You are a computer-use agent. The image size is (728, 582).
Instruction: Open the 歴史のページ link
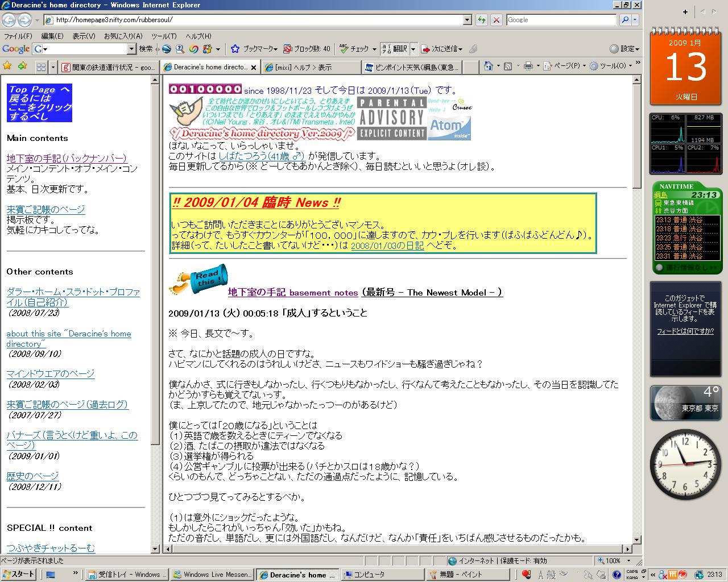(x=32, y=476)
